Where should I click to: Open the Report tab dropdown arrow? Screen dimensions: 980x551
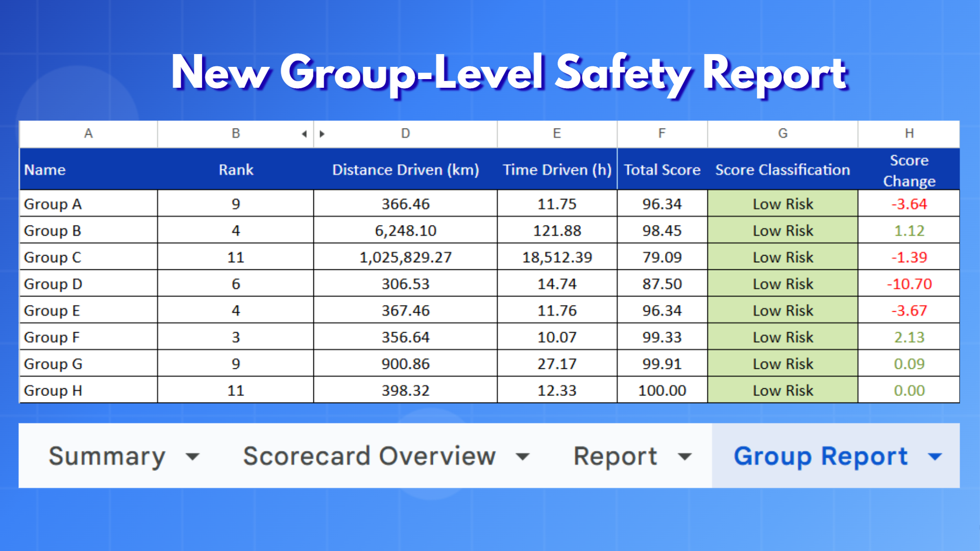[685, 457]
